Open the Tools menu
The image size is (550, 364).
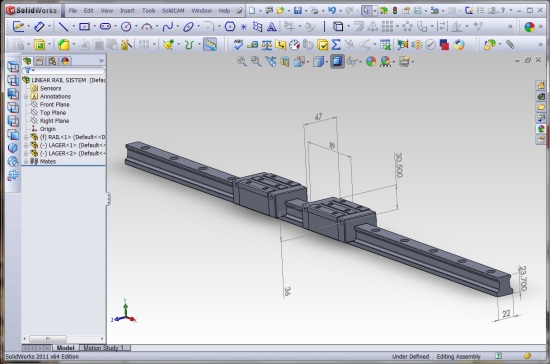point(148,11)
